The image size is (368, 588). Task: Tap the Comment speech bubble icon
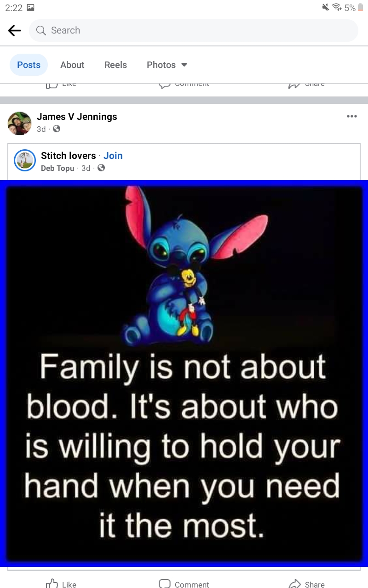click(x=165, y=583)
